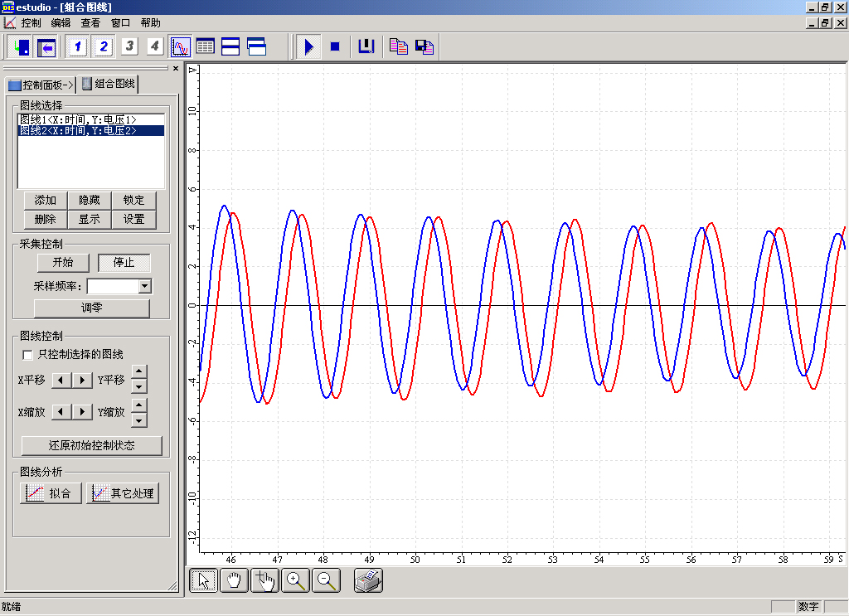Image resolution: width=849 pixels, height=616 pixels.
Task: Open the 编辑 menu
Action: (x=61, y=23)
